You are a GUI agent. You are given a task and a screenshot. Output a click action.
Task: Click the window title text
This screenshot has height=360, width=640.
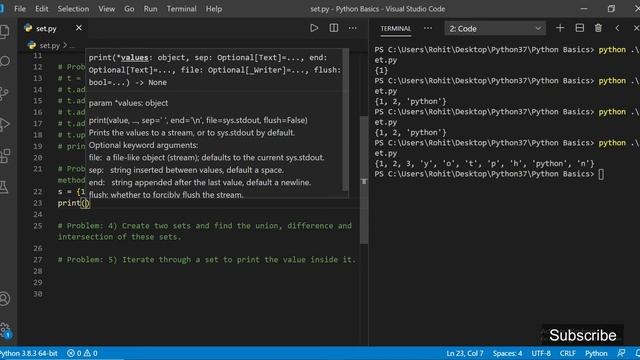pos(378,9)
